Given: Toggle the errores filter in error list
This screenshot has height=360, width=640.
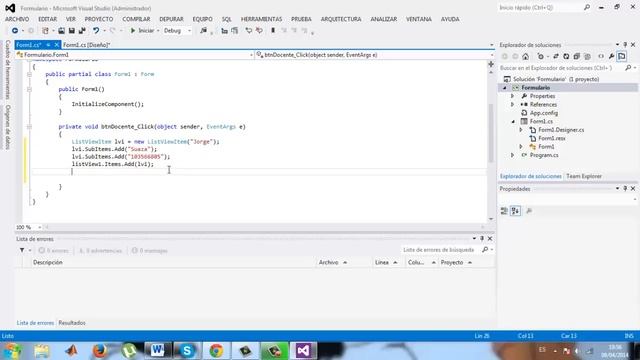Looking at the screenshot, I should click(53, 251).
